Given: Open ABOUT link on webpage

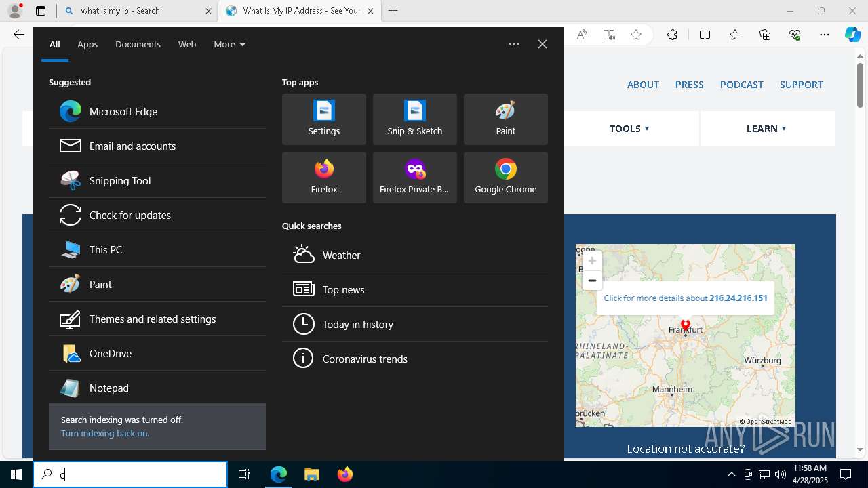Looking at the screenshot, I should pyautogui.click(x=643, y=85).
